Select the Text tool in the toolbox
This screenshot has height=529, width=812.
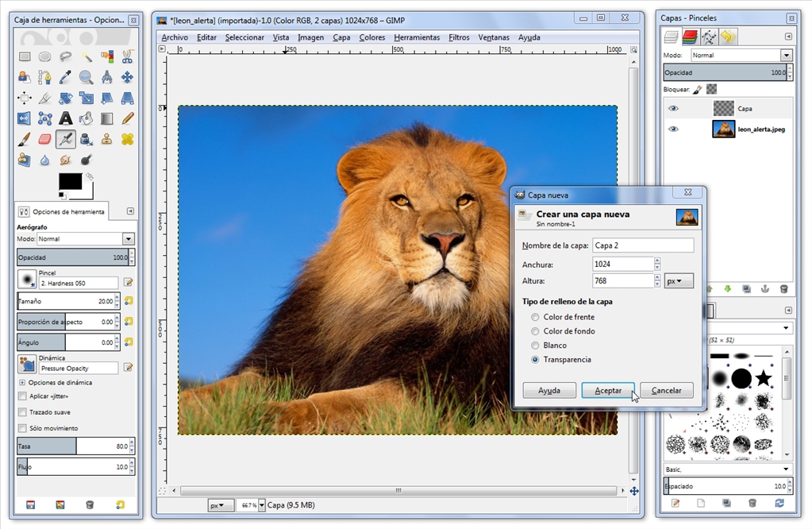pyautogui.click(x=65, y=118)
